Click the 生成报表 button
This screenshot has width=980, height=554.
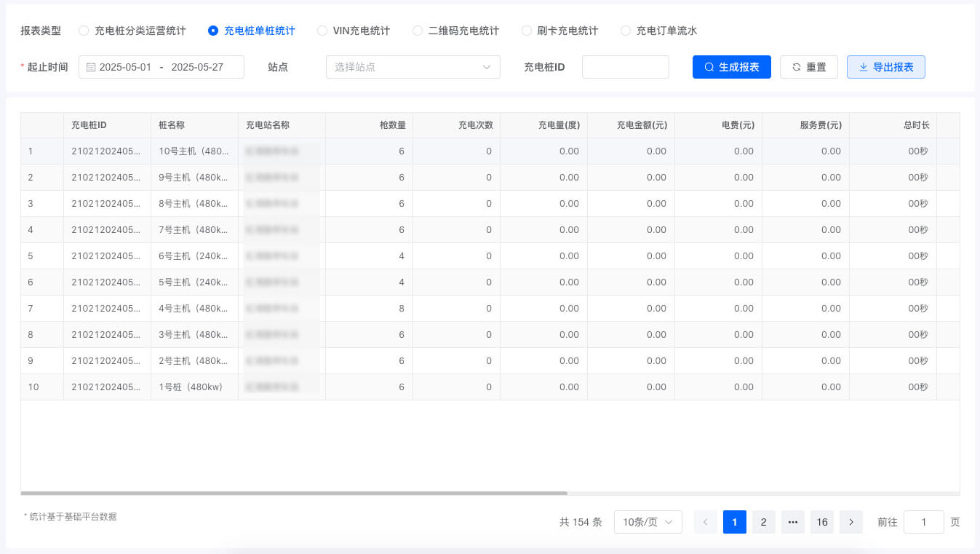pyautogui.click(x=731, y=67)
